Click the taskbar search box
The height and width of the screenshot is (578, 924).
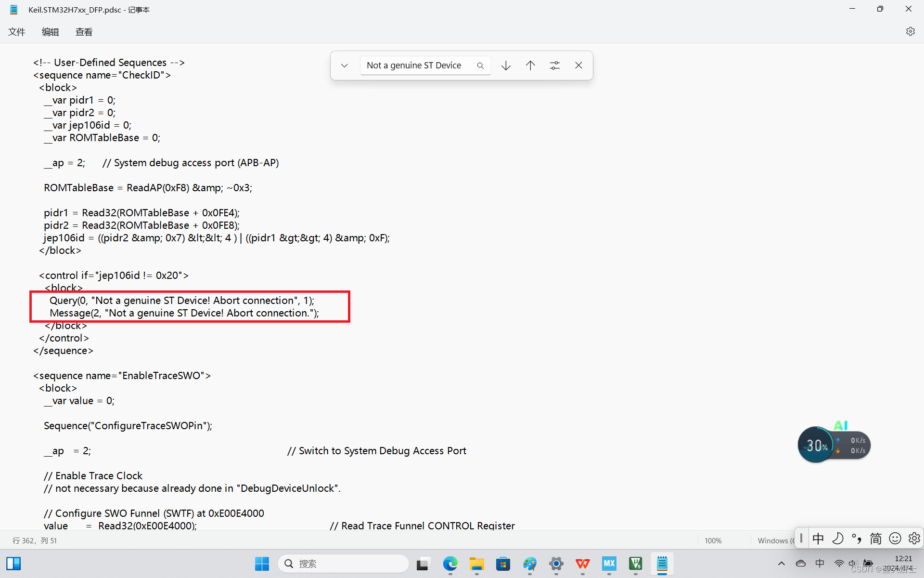pos(344,564)
